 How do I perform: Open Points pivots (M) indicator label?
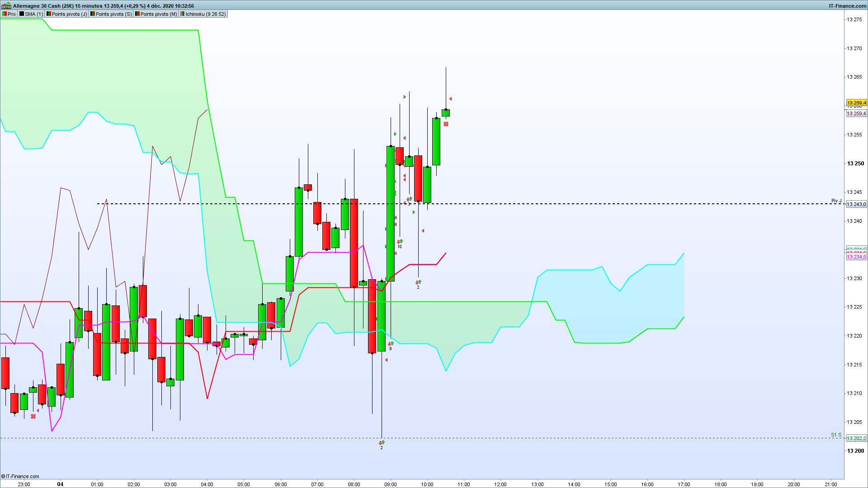point(158,14)
